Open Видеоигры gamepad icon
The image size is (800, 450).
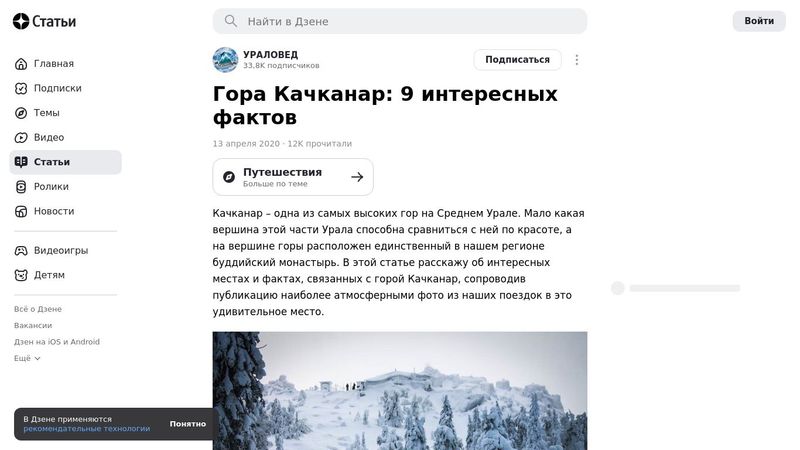pyautogui.click(x=21, y=251)
